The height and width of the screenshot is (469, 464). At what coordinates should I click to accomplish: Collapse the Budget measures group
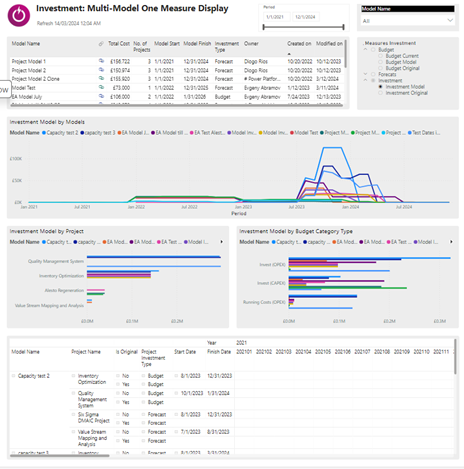click(x=365, y=49)
